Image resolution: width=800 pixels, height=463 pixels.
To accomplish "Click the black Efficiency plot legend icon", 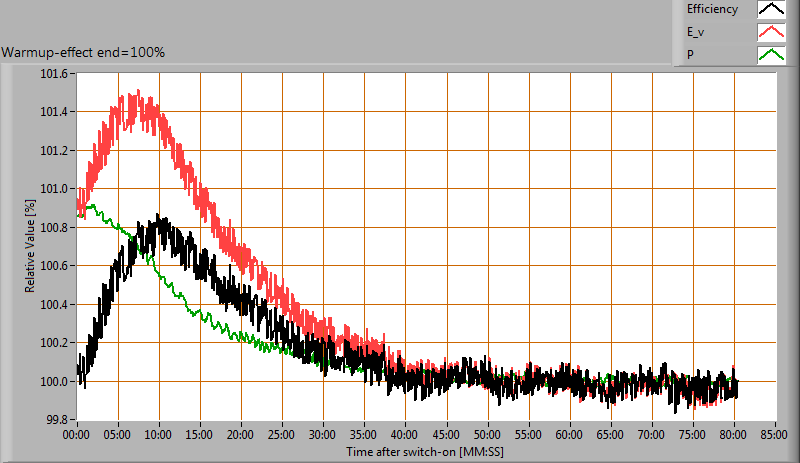I will pyautogui.click(x=770, y=10).
